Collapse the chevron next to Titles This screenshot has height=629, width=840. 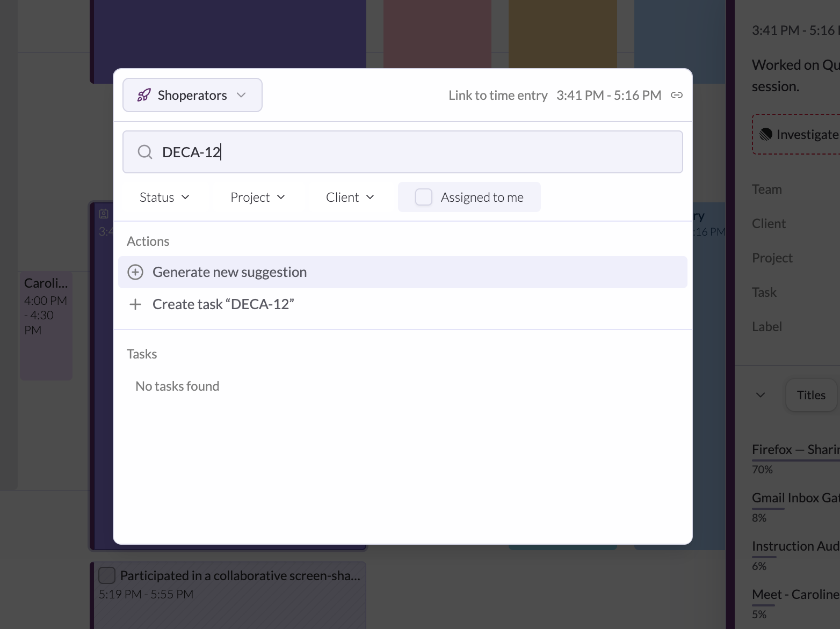(761, 395)
